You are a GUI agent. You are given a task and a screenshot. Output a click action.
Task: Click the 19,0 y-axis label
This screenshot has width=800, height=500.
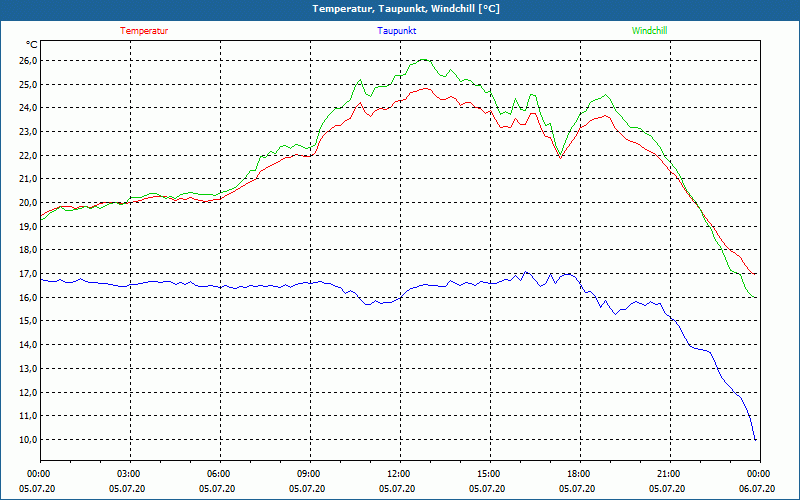pos(28,226)
